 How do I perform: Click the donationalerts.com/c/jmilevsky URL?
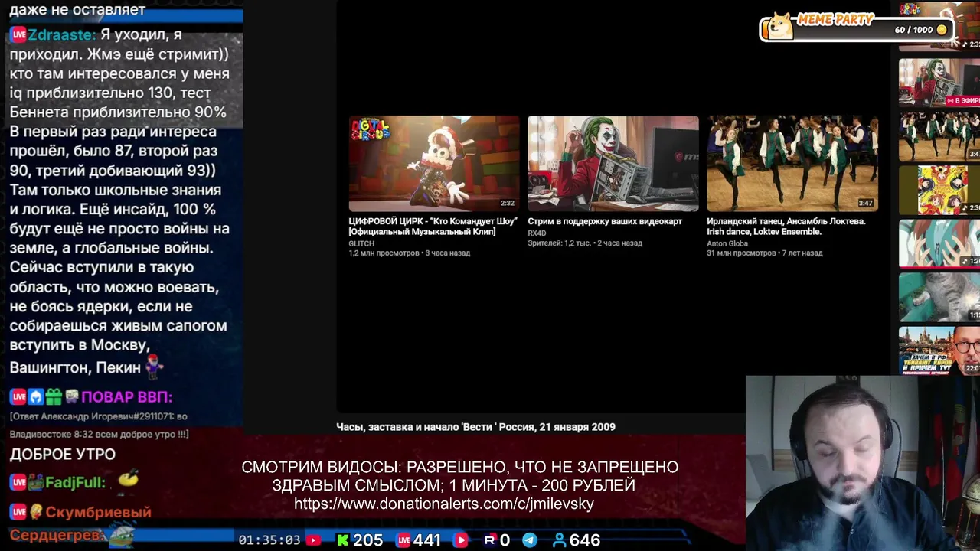[444, 504]
